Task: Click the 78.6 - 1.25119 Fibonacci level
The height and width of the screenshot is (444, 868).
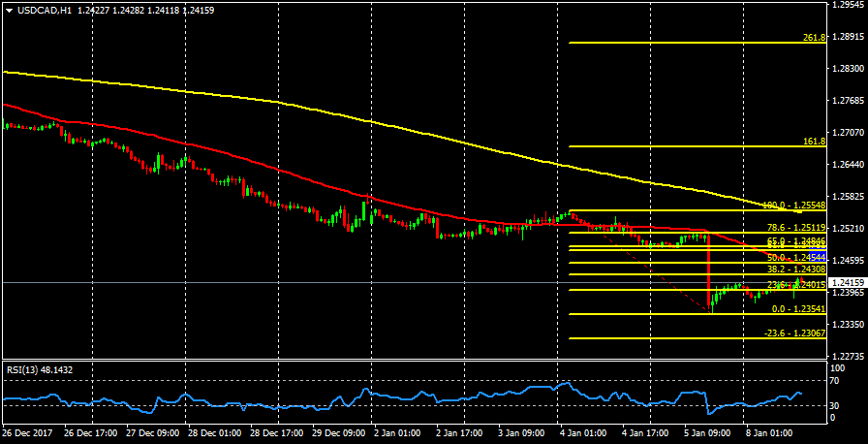Action: 793,227
